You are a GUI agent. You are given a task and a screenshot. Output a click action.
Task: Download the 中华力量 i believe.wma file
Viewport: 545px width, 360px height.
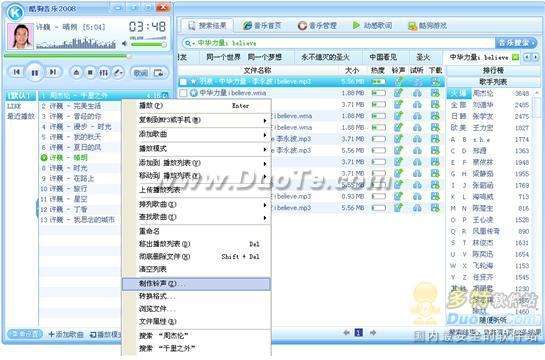pyautogui.click(x=435, y=93)
